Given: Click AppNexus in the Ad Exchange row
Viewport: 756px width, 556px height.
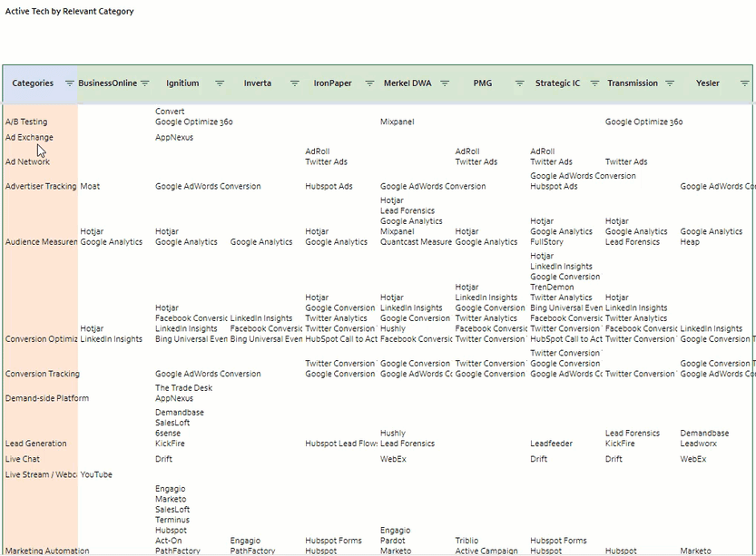Looking at the screenshot, I should pyautogui.click(x=174, y=137).
